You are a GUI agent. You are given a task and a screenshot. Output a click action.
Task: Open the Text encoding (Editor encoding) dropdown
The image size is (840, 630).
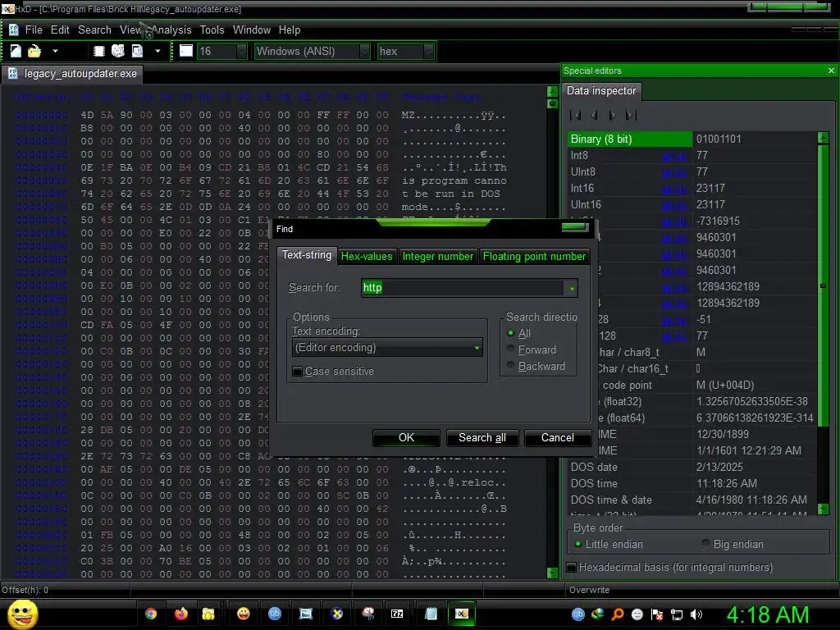pos(387,348)
